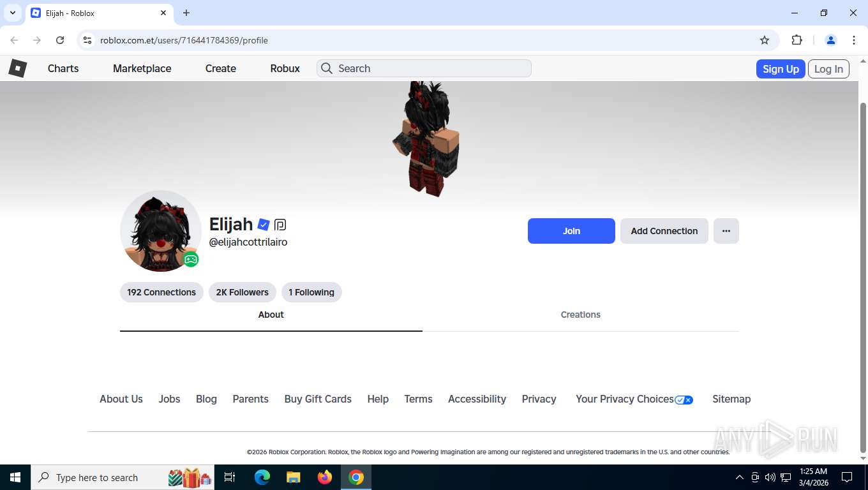Click the site information icon in address bar
The width and height of the screenshot is (868, 490).
[x=88, y=40]
